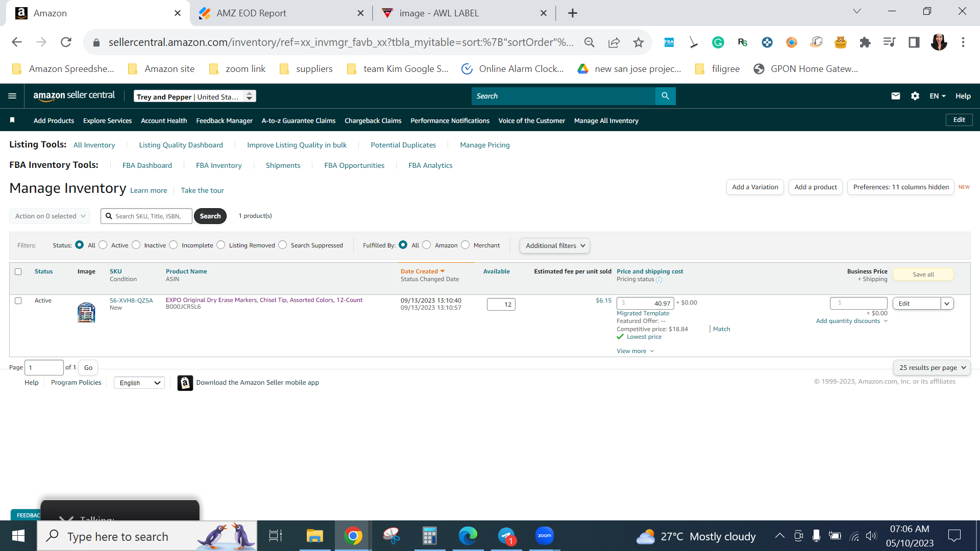The width and height of the screenshot is (980, 551).
Task: Select the Search Suppressed status filter
Action: [282, 245]
